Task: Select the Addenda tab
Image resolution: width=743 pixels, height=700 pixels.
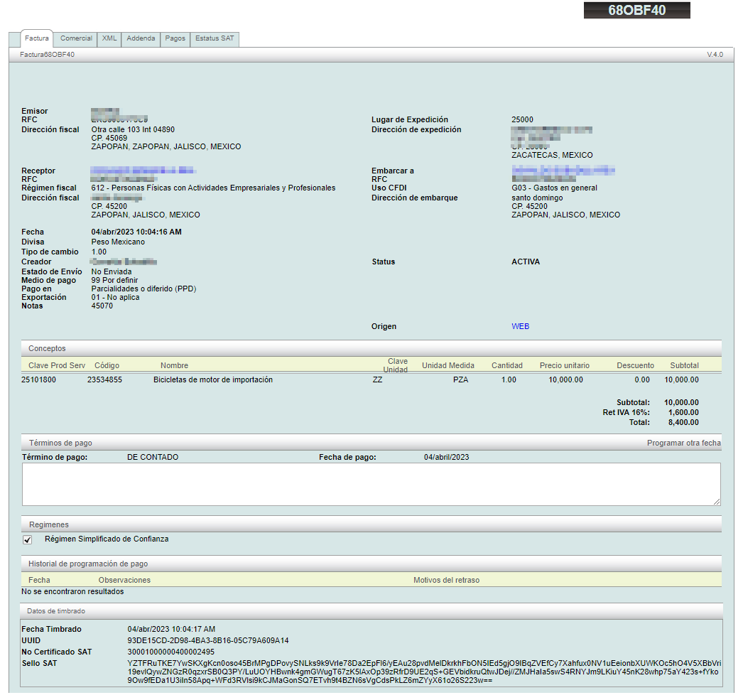Action: (x=141, y=38)
